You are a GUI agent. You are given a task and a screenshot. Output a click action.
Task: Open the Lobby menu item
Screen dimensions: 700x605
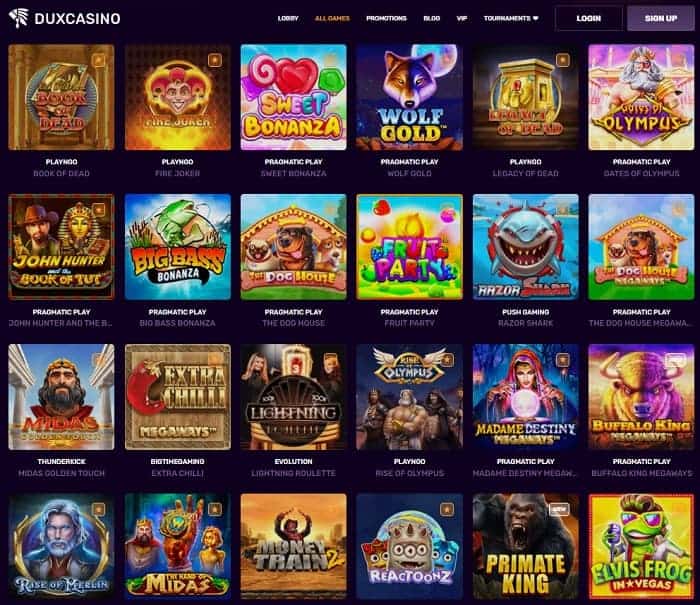[288, 18]
